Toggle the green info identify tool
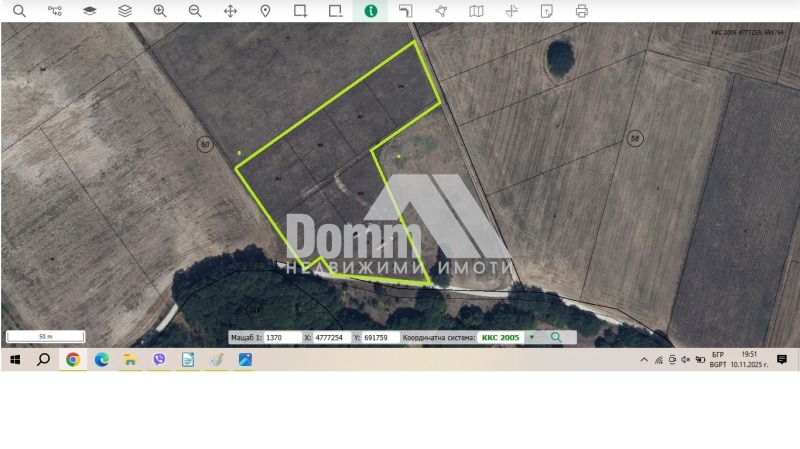This screenshot has height=449, width=800. 371,11
